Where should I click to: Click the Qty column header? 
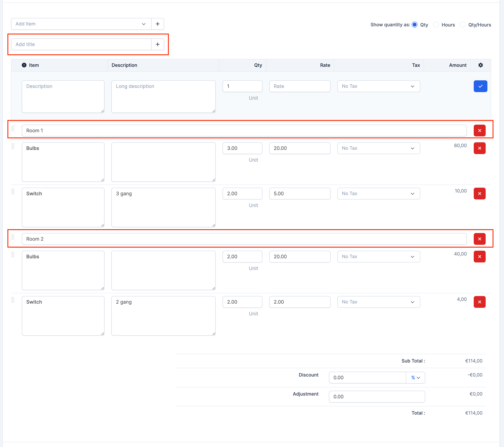click(x=258, y=65)
